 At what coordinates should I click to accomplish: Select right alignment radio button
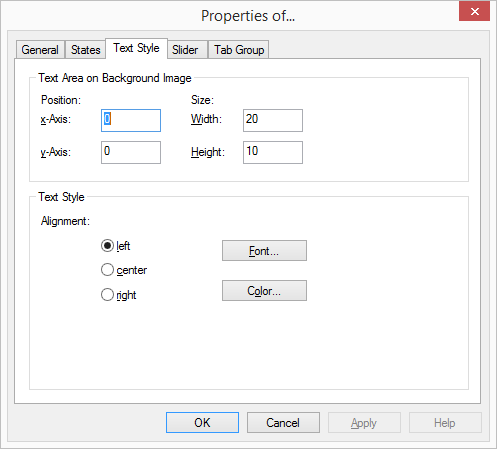click(x=107, y=295)
